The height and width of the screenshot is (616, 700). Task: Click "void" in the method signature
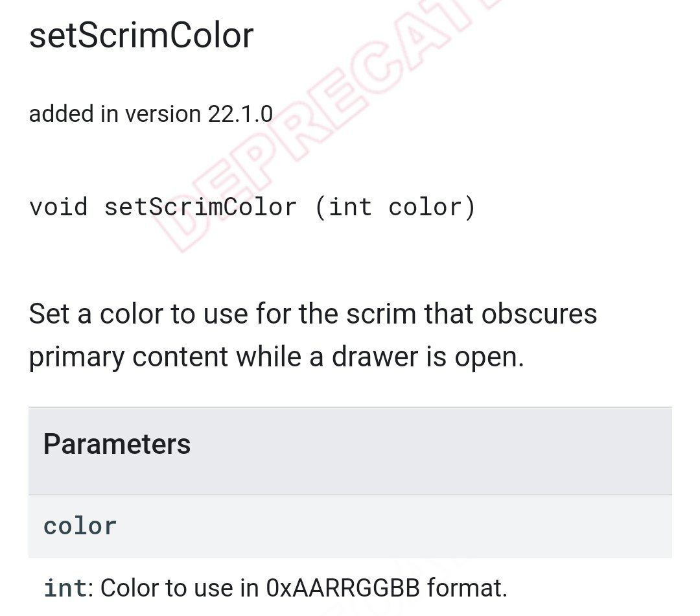pyautogui.click(x=58, y=207)
